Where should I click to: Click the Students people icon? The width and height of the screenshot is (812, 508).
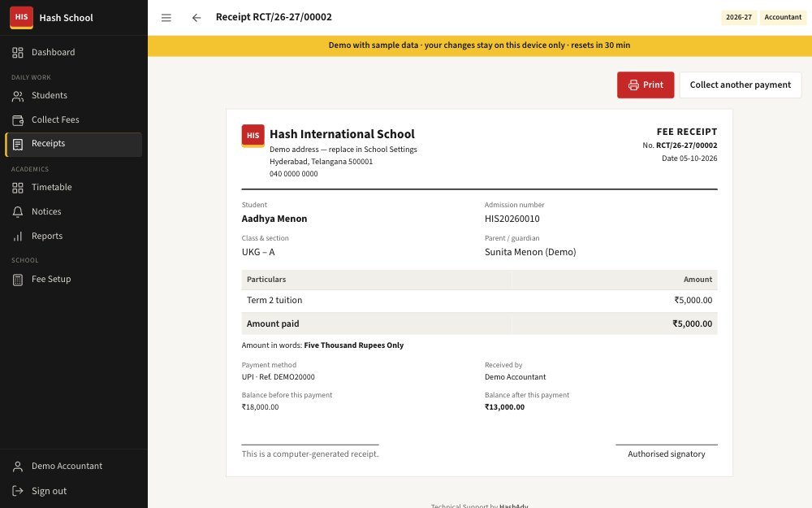pos(18,96)
